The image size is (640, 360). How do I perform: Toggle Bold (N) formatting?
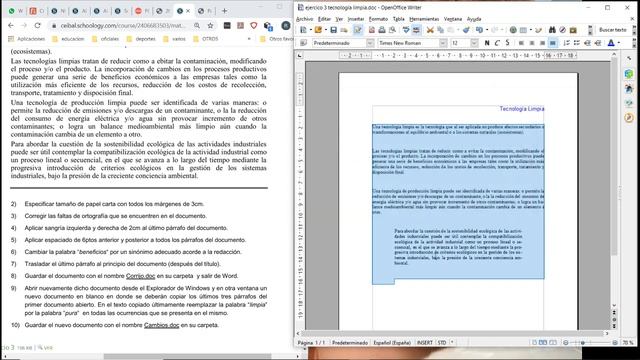point(487,43)
